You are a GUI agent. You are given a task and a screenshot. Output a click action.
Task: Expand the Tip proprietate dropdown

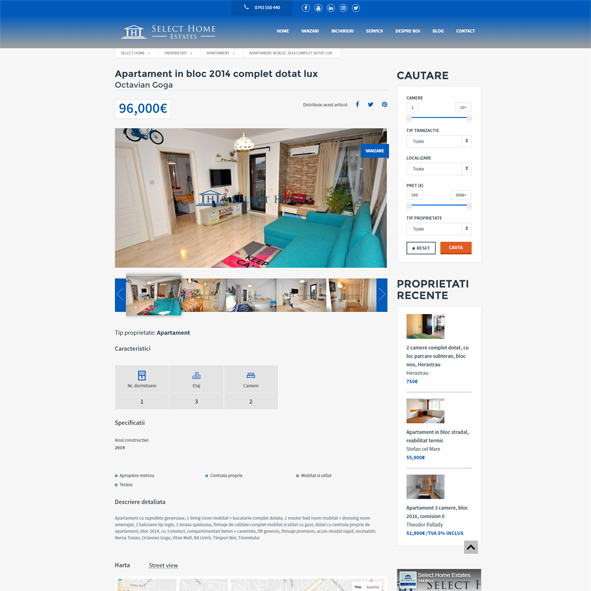point(439,229)
